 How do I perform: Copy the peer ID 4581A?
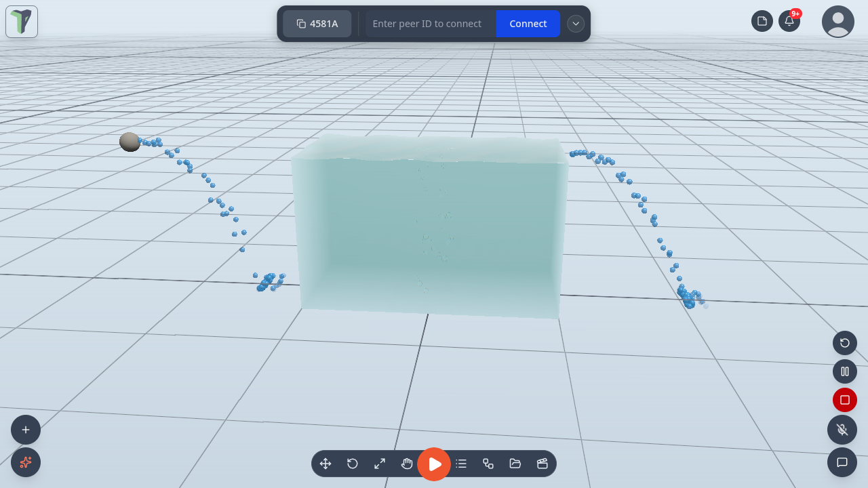tap(317, 24)
